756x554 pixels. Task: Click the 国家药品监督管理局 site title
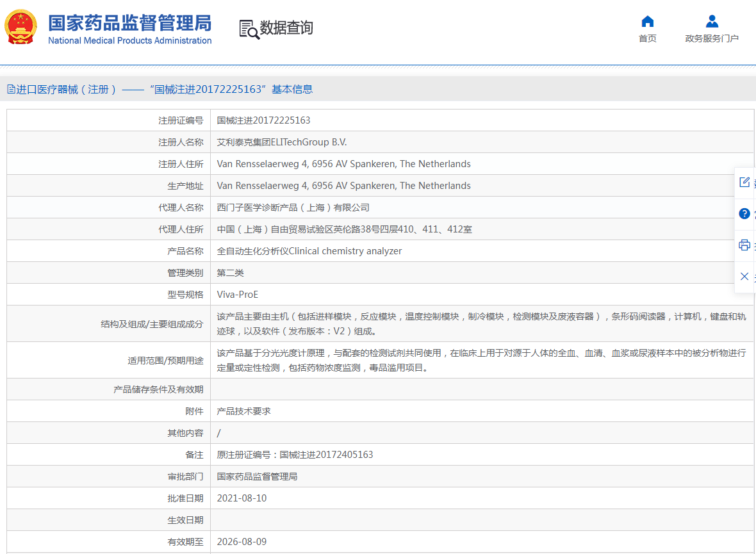pos(129,23)
